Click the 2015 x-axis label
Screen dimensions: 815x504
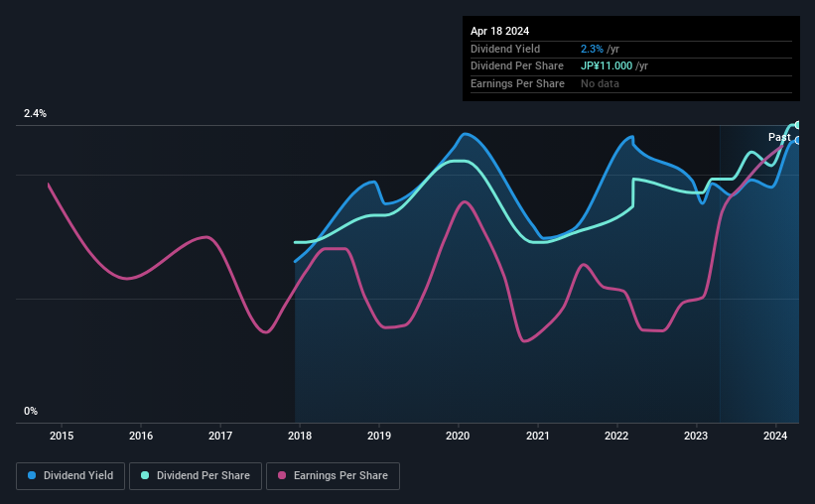[62, 436]
